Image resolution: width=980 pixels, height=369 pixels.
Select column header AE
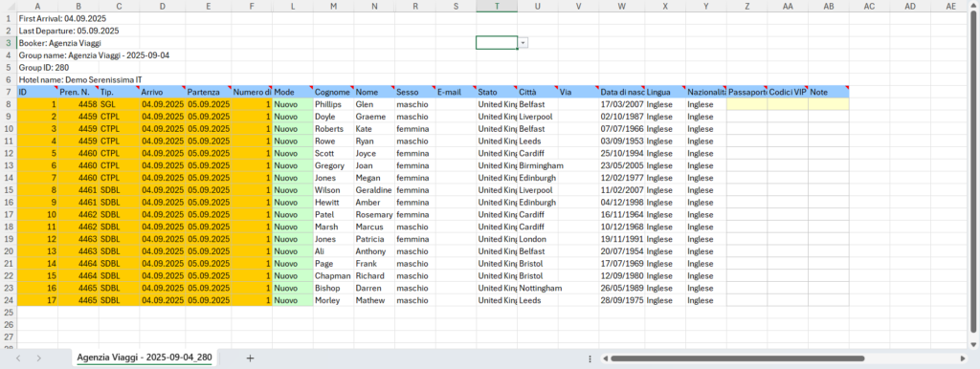tap(950, 6)
